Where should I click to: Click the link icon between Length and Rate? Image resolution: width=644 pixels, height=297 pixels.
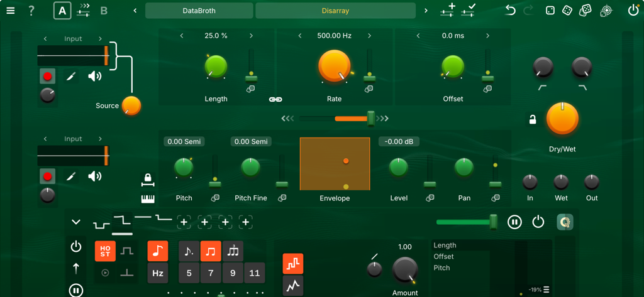click(x=275, y=99)
